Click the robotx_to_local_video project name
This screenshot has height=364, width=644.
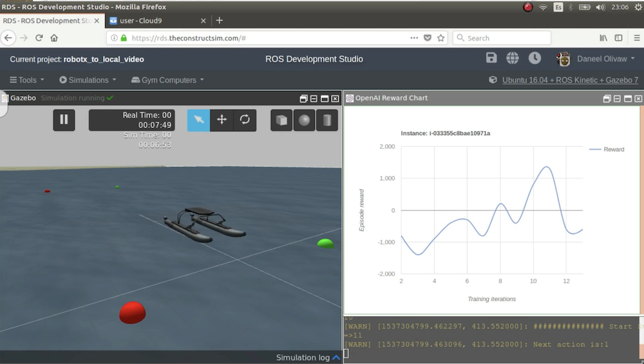pyautogui.click(x=104, y=59)
